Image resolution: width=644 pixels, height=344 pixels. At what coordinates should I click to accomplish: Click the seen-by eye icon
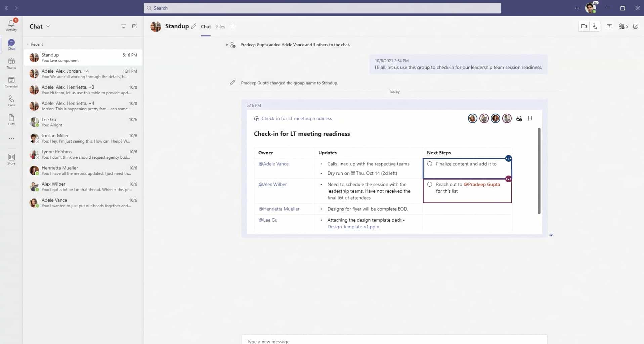click(x=551, y=235)
